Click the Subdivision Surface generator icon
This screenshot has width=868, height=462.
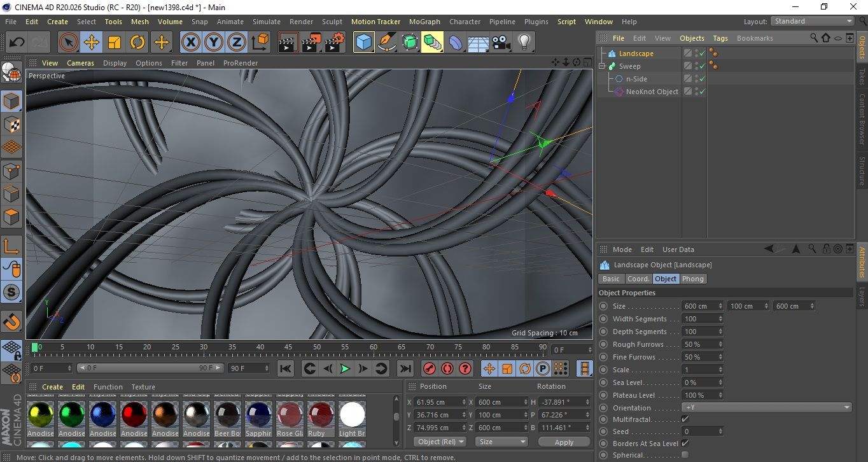point(410,43)
